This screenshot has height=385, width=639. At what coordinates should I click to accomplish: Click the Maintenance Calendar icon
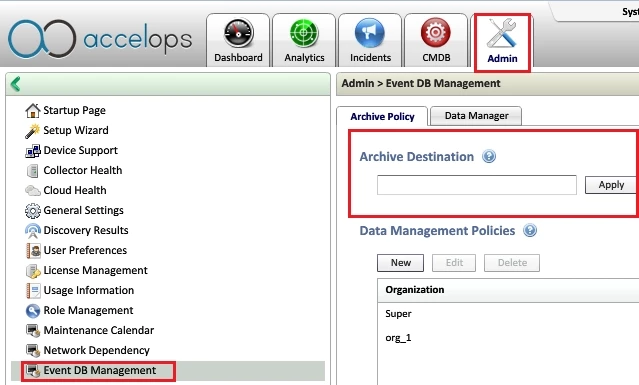(33, 330)
